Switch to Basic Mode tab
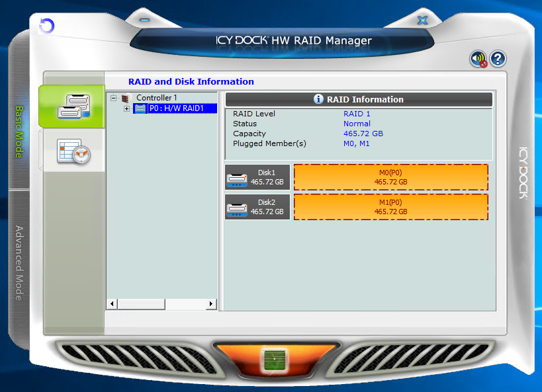The height and width of the screenshot is (392, 542). pyautogui.click(x=19, y=132)
